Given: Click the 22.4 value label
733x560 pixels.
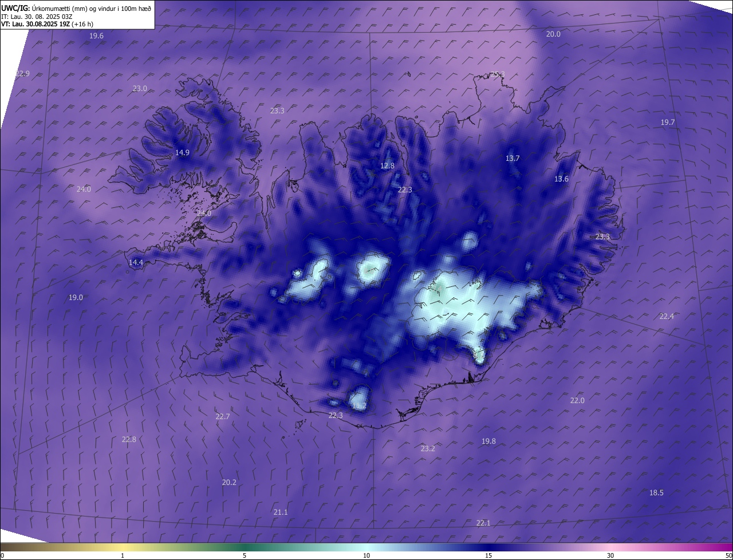Looking at the screenshot, I should coord(667,317).
